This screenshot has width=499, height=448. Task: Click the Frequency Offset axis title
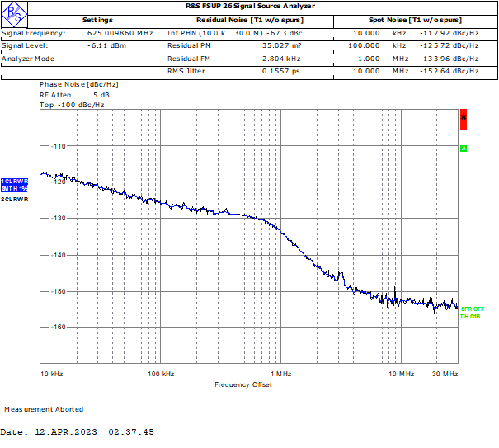(x=243, y=384)
